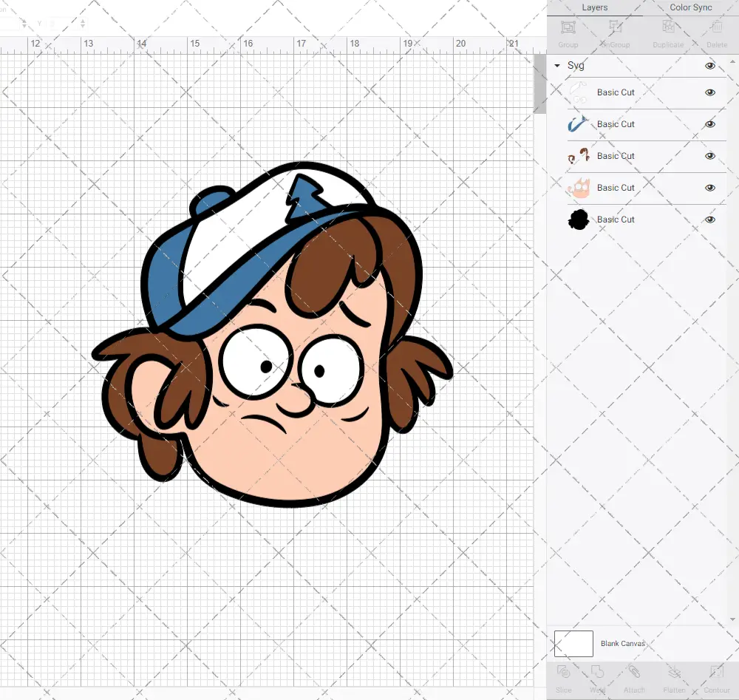The image size is (739, 700).
Task: Select the white outline layer thumbnail
Action: [579, 92]
